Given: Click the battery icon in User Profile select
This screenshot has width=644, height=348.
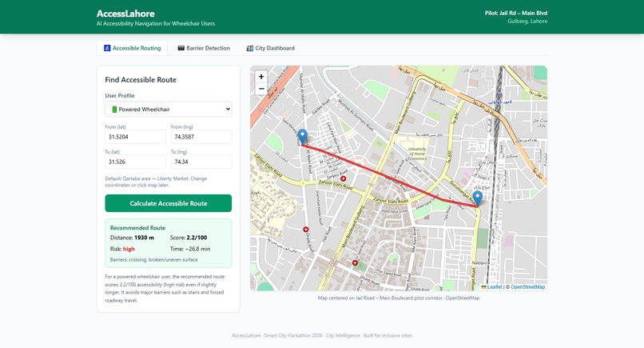Looking at the screenshot, I should (x=114, y=110).
